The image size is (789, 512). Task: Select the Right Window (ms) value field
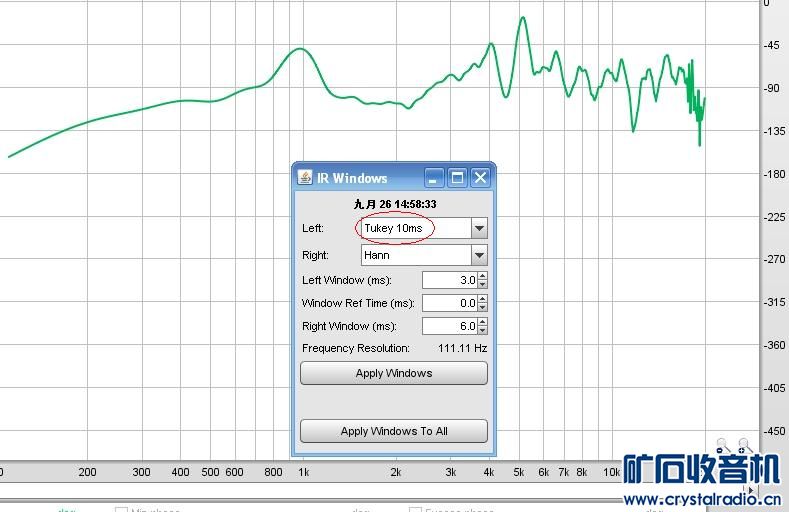click(x=450, y=326)
